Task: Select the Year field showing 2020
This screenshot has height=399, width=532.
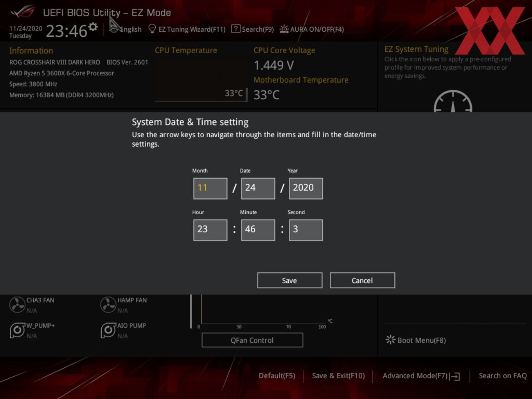Action: [x=306, y=188]
